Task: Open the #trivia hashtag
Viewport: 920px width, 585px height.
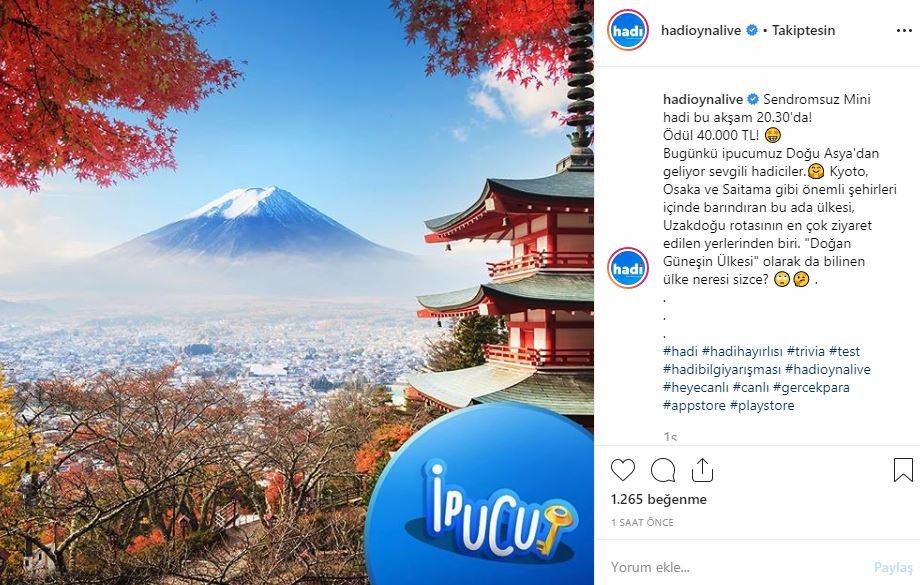Action: click(806, 351)
